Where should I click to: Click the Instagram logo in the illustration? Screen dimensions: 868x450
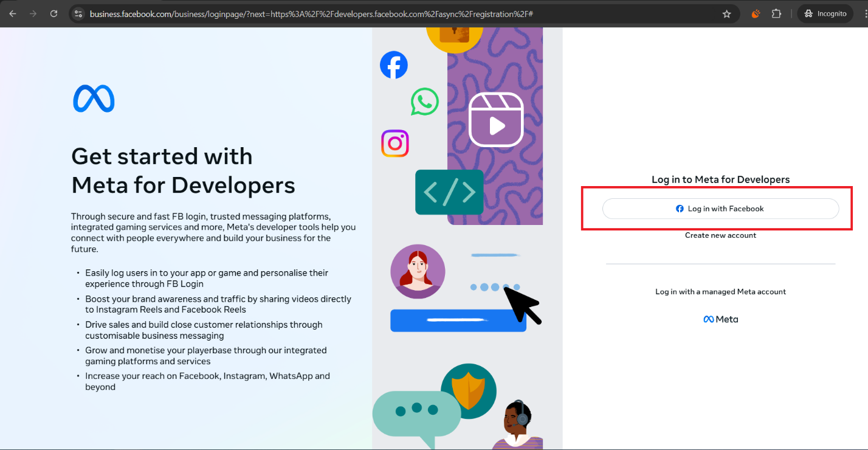[395, 144]
